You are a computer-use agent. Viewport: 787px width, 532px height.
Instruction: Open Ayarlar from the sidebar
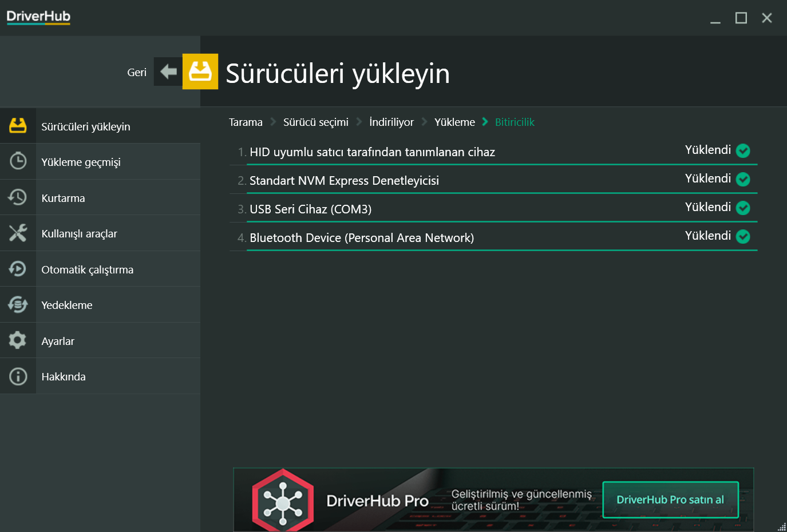100,340
